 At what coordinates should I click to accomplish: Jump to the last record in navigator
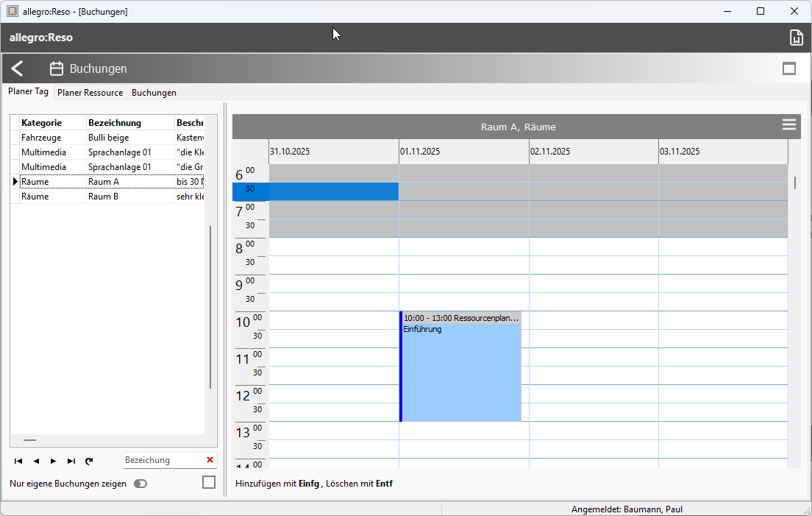click(x=71, y=461)
